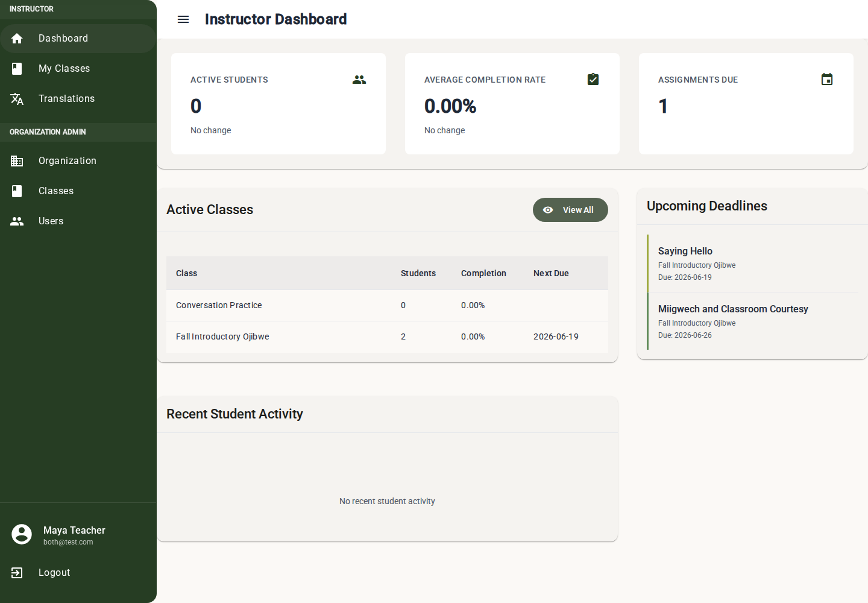Viewport: 868px width, 603px height.
Task: Click the admin Classes book icon
Action: coord(17,191)
